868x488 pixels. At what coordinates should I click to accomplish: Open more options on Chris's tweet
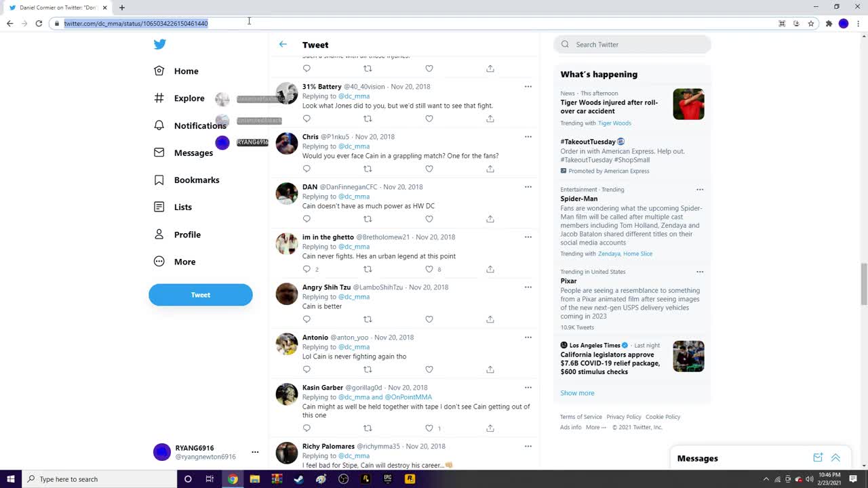click(528, 137)
